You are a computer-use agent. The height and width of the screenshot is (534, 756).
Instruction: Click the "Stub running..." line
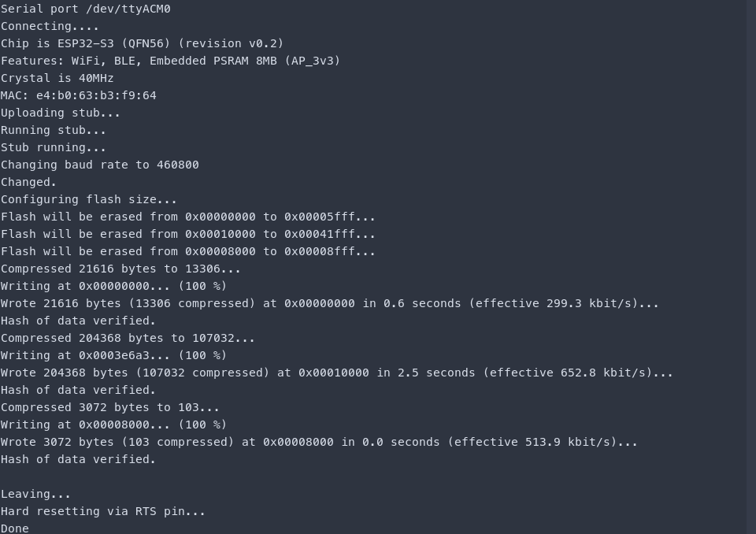click(53, 147)
